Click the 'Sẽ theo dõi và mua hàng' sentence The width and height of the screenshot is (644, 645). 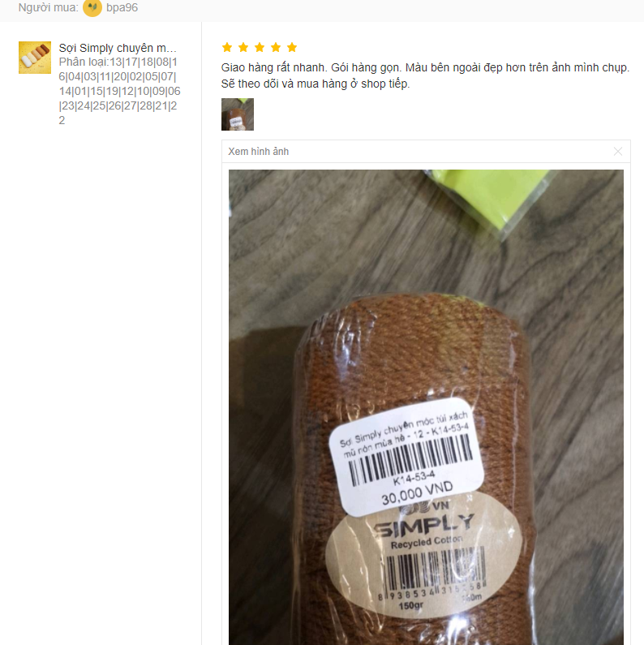316,84
